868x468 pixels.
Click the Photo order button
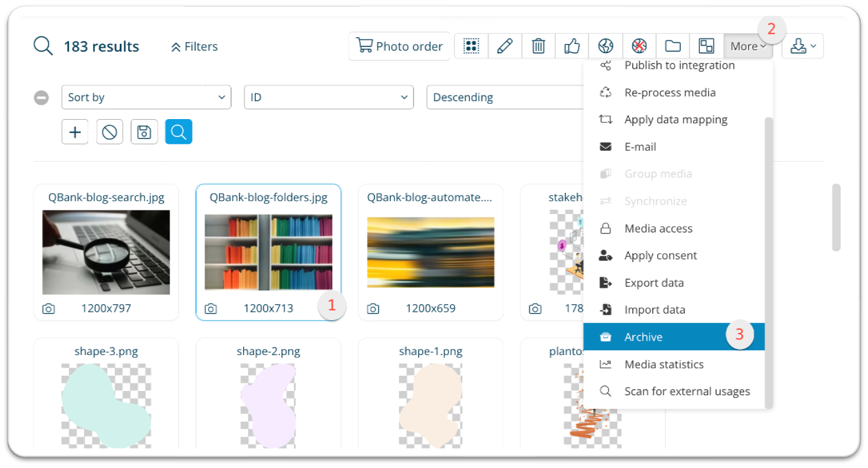point(399,46)
